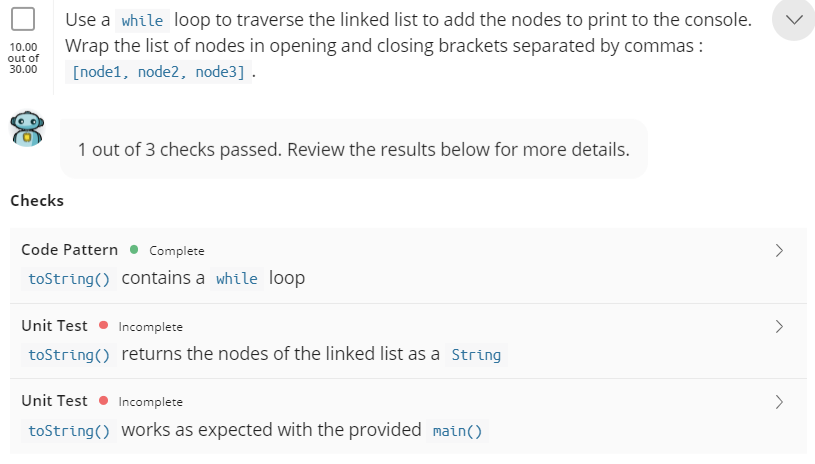Screen dimensions: 815x464
Task: Select the Unit Test title above 'returns the nodes'
Action: click(x=54, y=326)
